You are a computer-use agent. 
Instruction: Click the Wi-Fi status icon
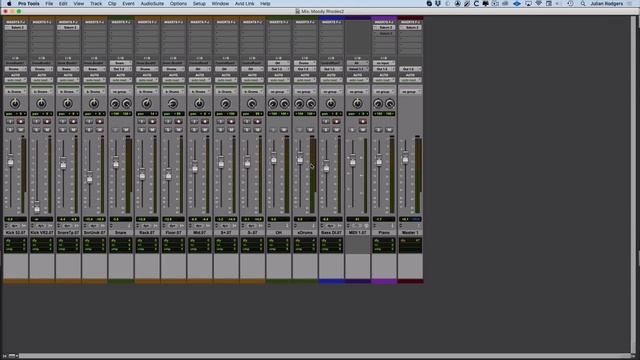click(x=539, y=4)
